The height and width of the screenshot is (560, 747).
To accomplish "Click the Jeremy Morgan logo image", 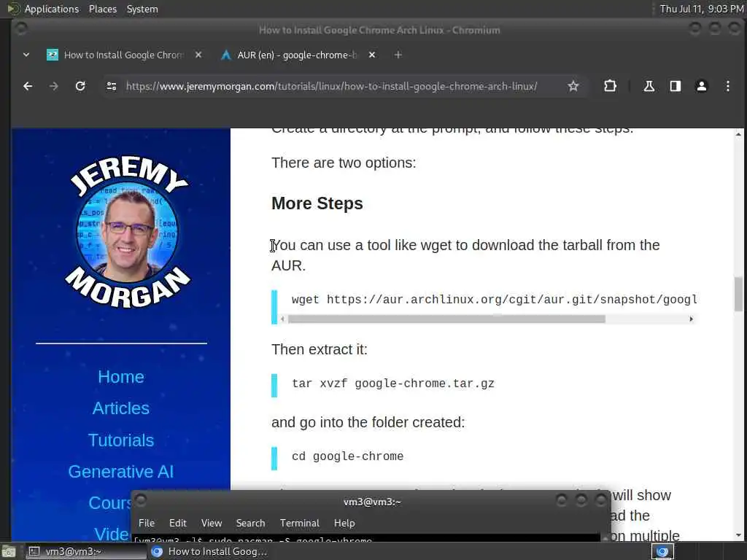I will click(128, 231).
